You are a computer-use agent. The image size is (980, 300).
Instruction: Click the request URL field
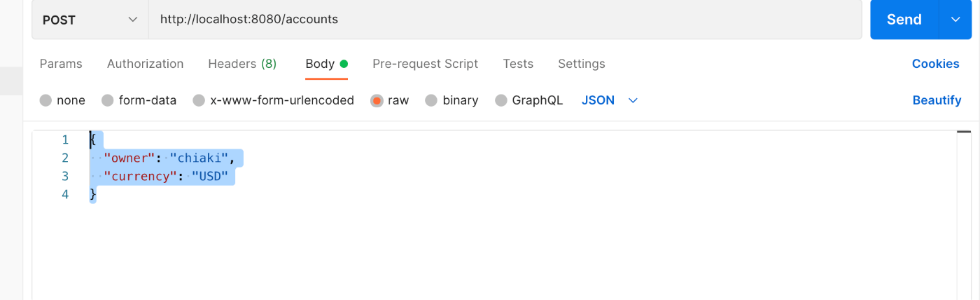[505, 20]
